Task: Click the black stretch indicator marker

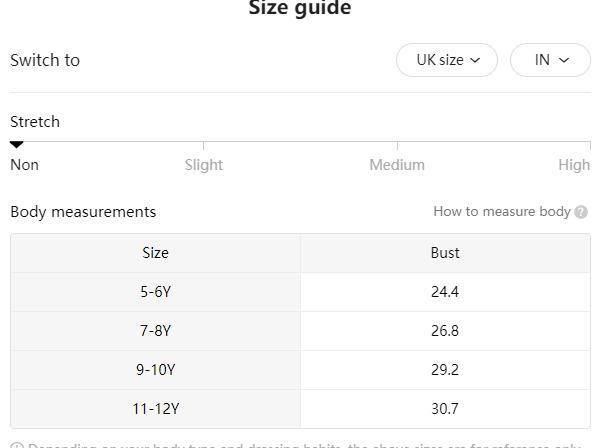Action: coord(16,145)
